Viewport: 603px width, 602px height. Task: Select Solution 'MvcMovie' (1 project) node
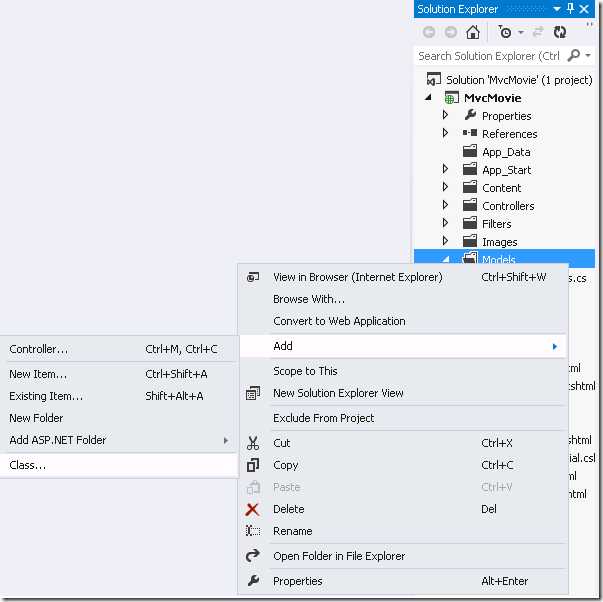[519, 80]
